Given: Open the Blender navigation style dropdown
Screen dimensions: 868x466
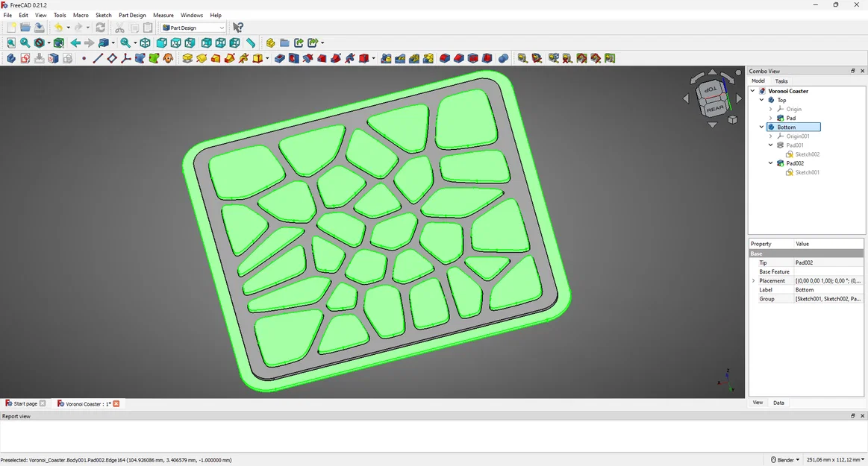Looking at the screenshot, I should [785, 460].
